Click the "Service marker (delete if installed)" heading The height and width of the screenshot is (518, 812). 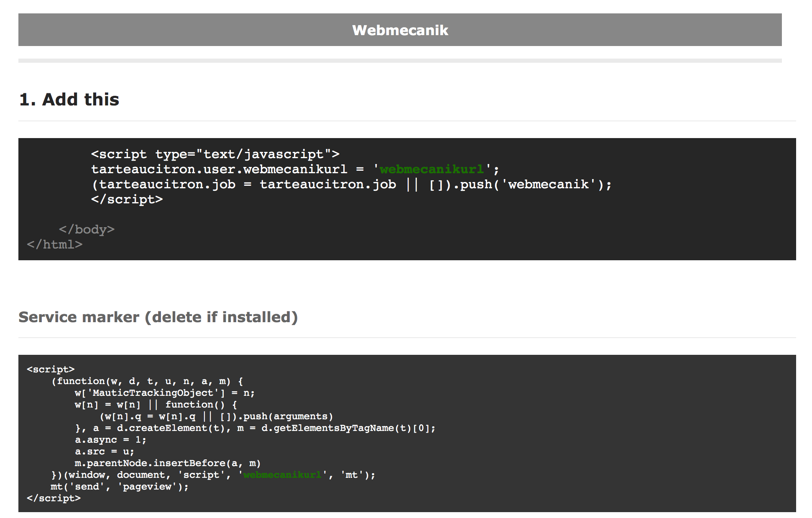point(158,317)
